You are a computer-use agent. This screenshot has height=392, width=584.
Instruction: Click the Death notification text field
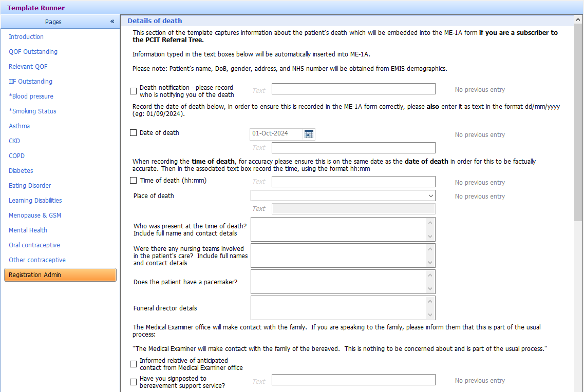pos(353,89)
